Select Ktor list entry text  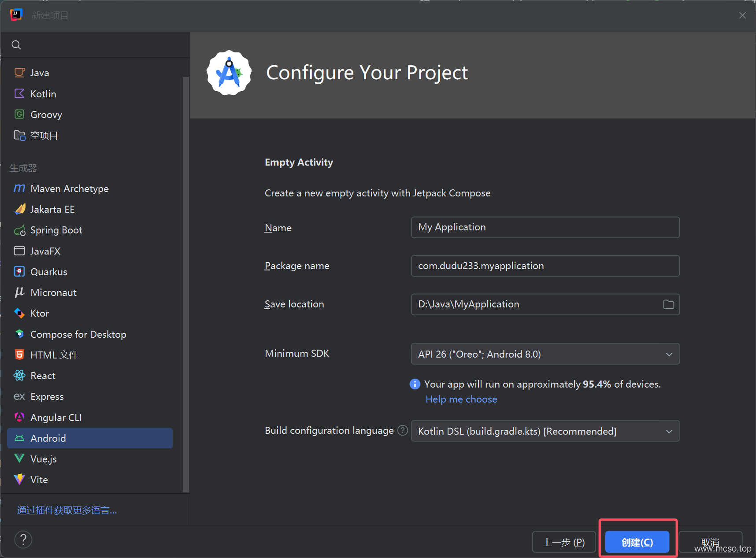pos(40,313)
